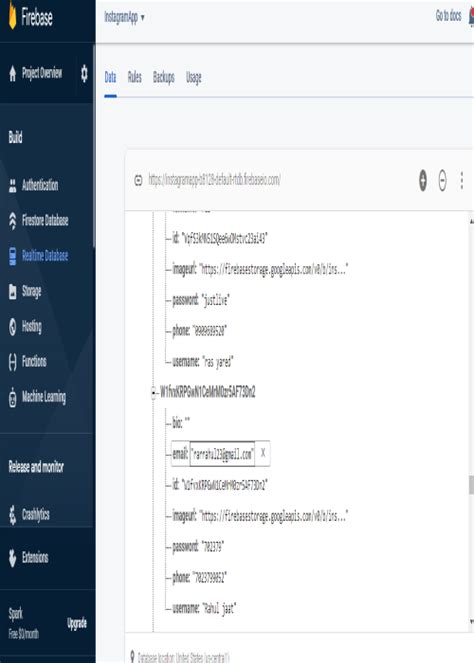Open Hosting section label
Viewport: 474px width, 663px height.
32,327
